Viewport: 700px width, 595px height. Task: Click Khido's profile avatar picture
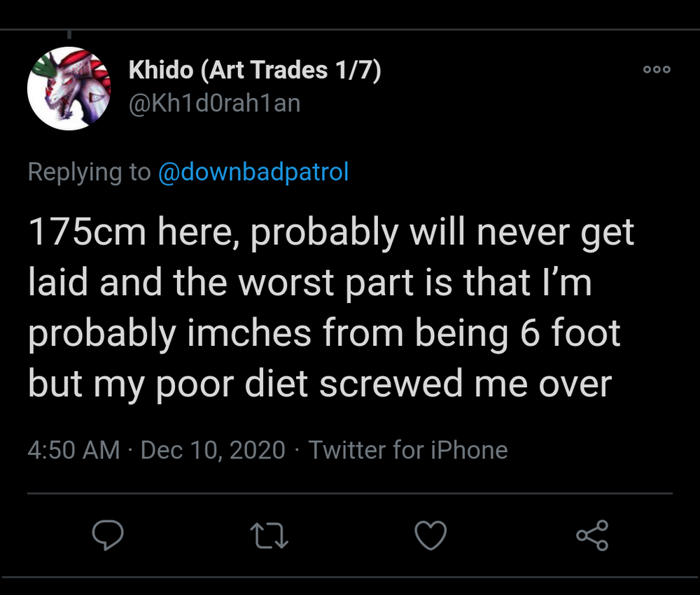tap(69, 88)
